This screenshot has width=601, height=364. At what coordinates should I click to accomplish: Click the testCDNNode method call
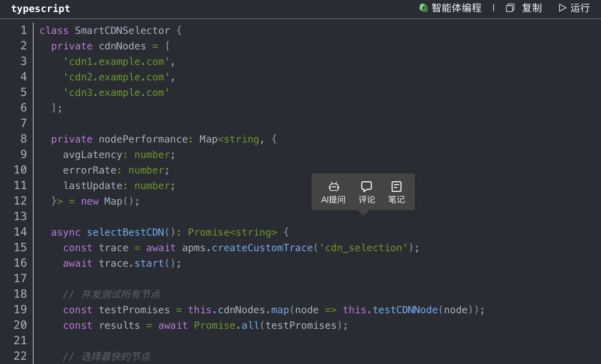pyautogui.click(x=405, y=310)
